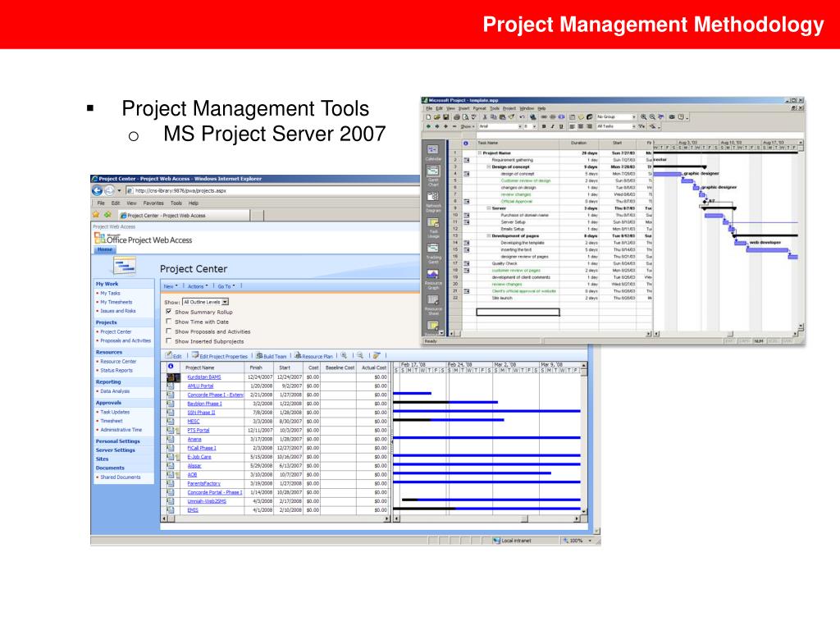Open the Calendar view in MS Project view bar
840x630 pixels.
click(x=433, y=150)
